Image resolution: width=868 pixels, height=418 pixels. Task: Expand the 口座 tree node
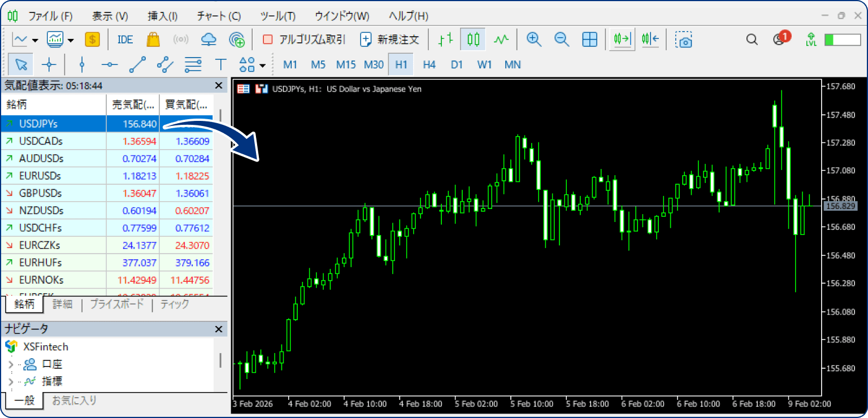tap(10, 364)
